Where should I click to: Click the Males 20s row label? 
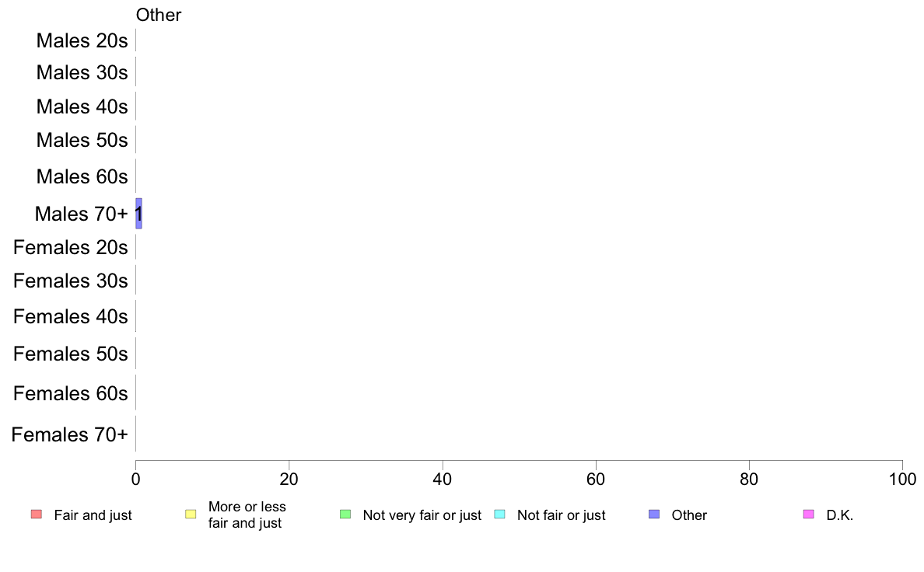click(82, 40)
